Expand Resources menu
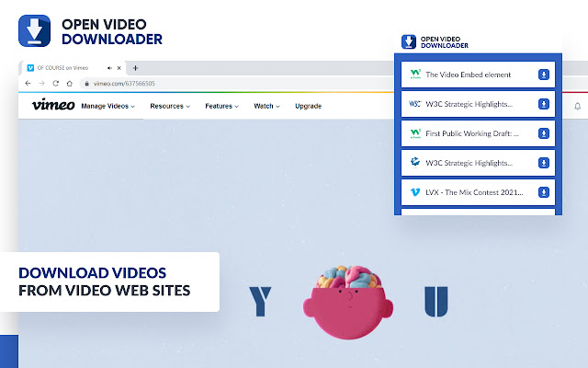The image size is (588, 368). pos(170,107)
